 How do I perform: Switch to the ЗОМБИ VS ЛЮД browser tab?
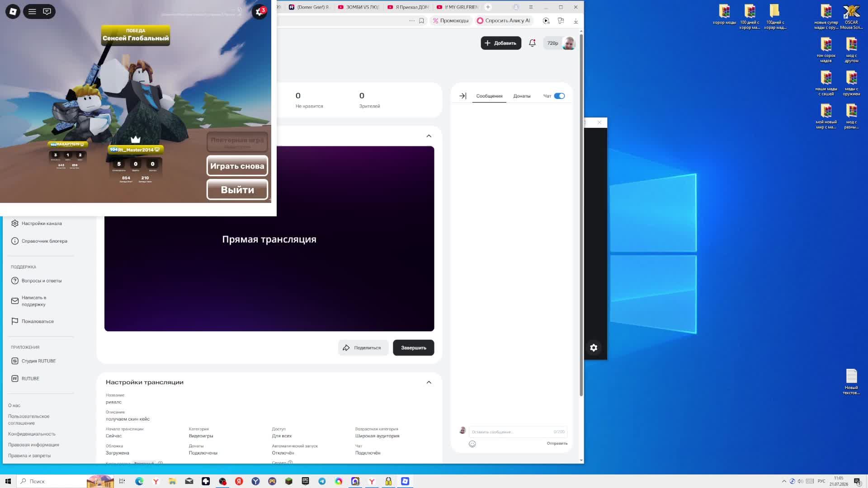pyautogui.click(x=359, y=7)
